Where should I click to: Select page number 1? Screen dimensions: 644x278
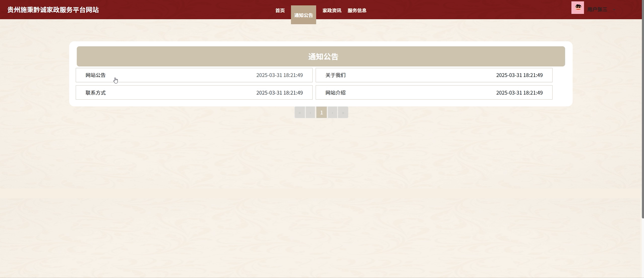[321, 113]
